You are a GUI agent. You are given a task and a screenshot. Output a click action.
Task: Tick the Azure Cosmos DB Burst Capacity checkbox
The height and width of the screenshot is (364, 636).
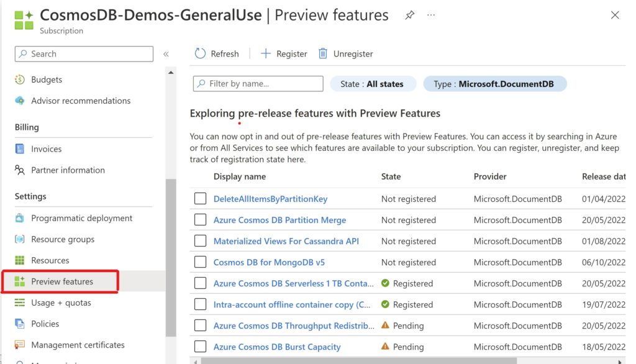[200, 347]
